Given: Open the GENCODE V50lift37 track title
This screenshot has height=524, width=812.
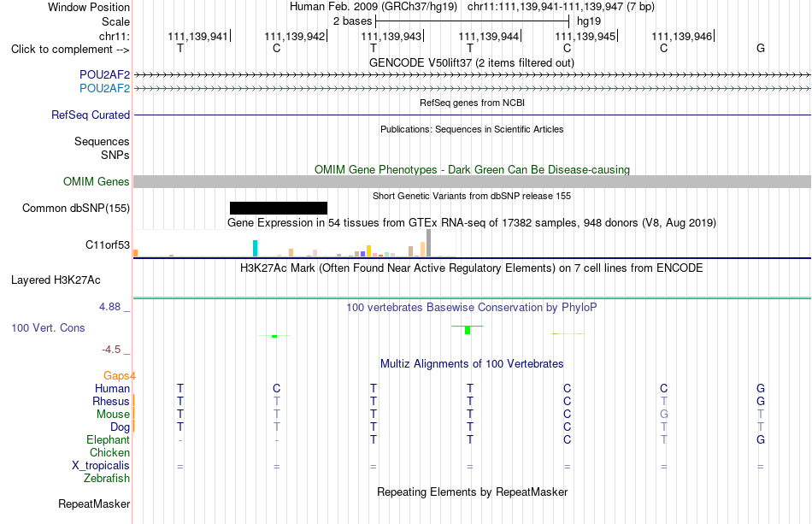Looking at the screenshot, I should tap(471, 63).
